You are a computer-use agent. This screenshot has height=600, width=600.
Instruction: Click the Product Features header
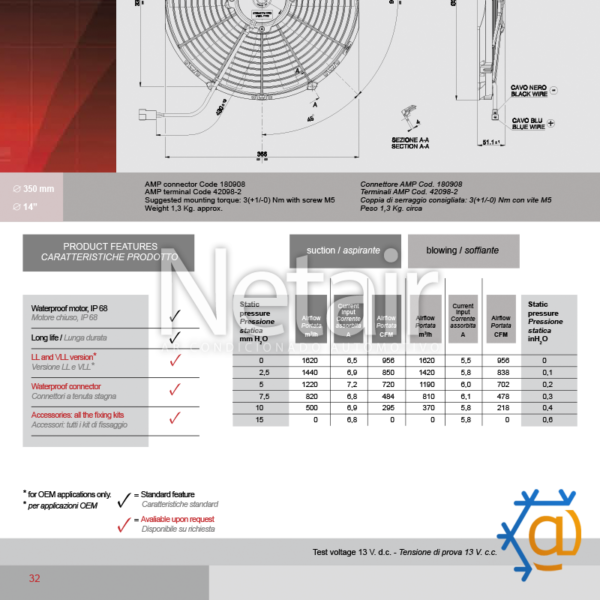(109, 252)
